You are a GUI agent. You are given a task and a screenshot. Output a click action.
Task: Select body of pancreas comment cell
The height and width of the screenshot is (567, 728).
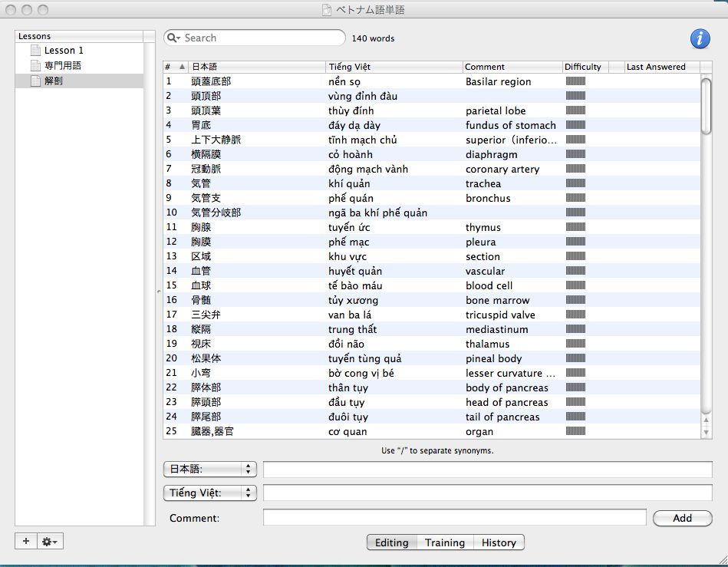pos(506,387)
